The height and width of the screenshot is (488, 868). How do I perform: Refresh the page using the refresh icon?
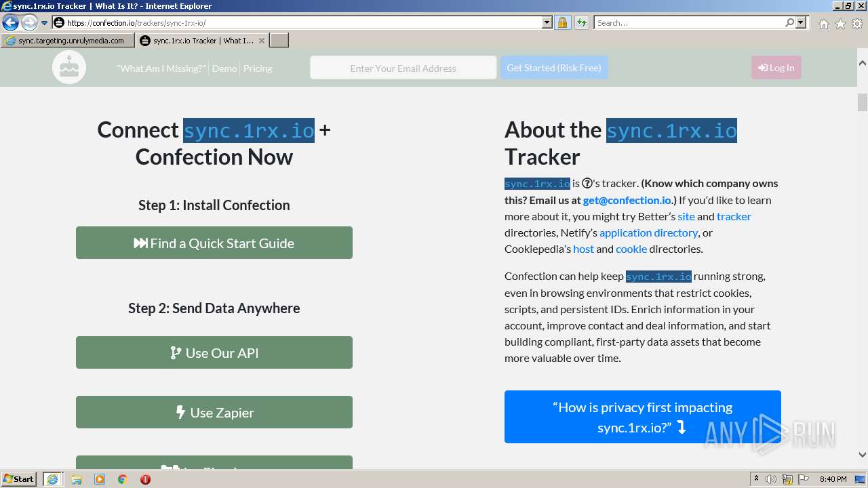click(x=582, y=23)
